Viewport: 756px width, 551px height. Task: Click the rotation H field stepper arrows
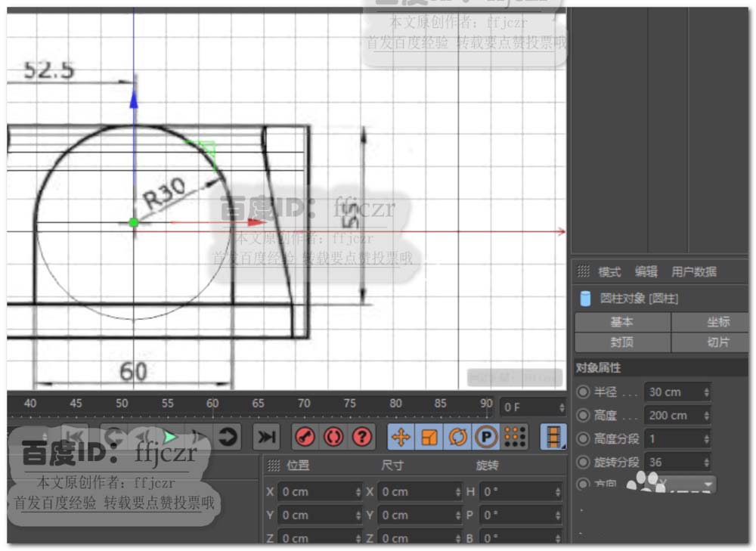pyautogui.click(x=558, y=492)
